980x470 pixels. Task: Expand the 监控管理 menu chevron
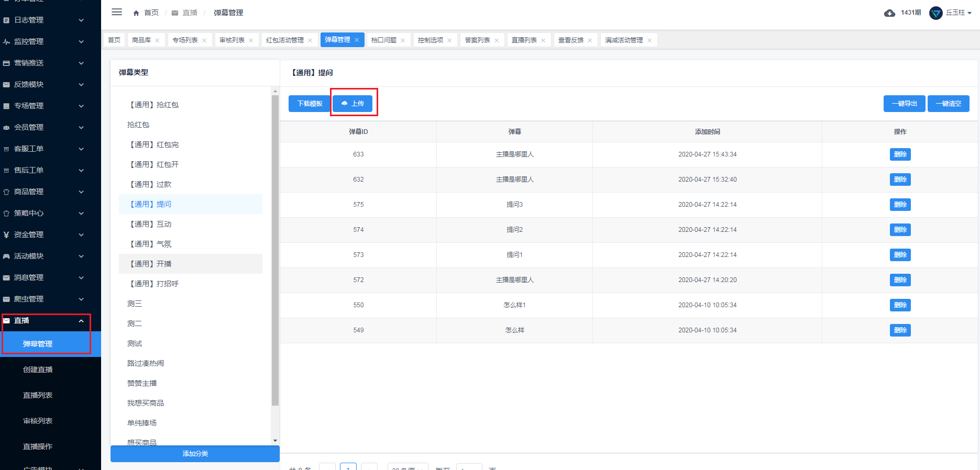pyautogui.click(x=81, y=42)
